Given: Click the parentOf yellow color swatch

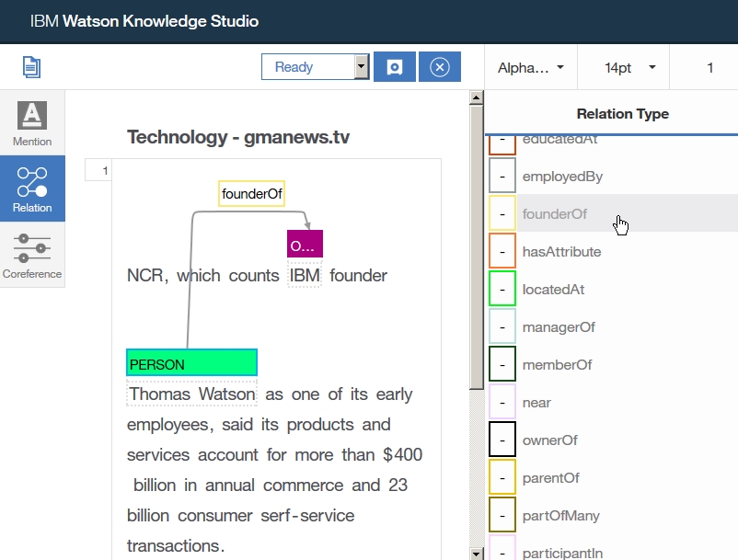Looking at the screenshot, I should coord(502,477).
